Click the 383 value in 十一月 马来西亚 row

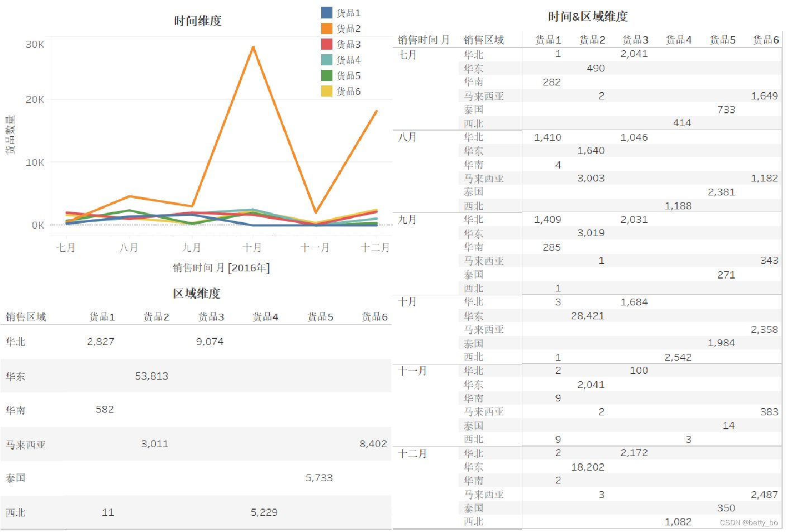pos(769,411)
